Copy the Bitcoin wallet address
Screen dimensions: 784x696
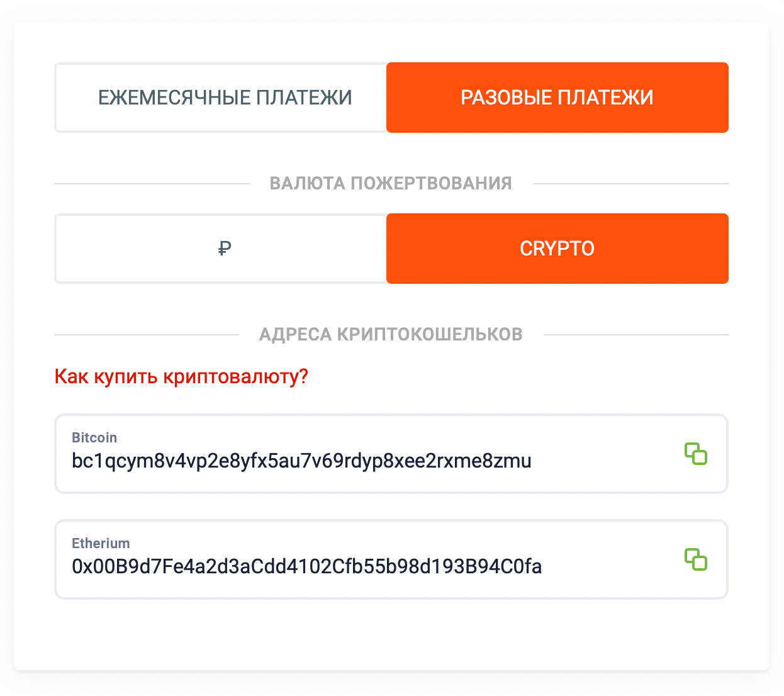coord(696,454)
